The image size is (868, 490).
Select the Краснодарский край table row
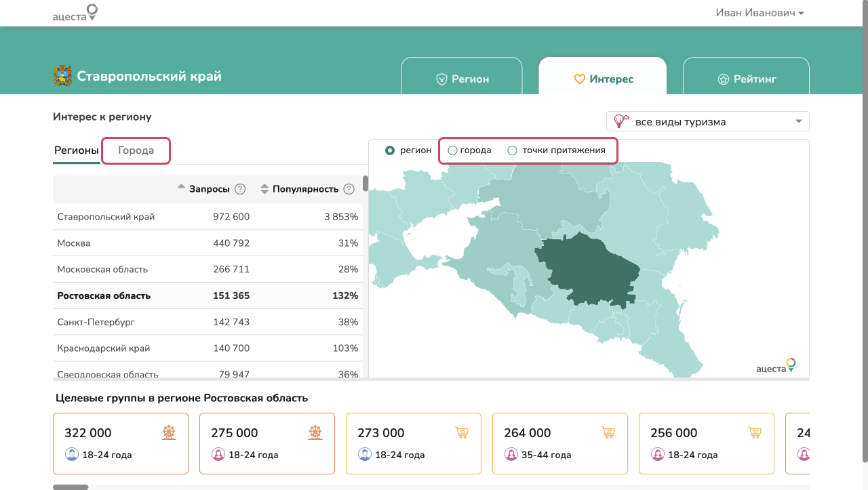click(x=208, y=348)
